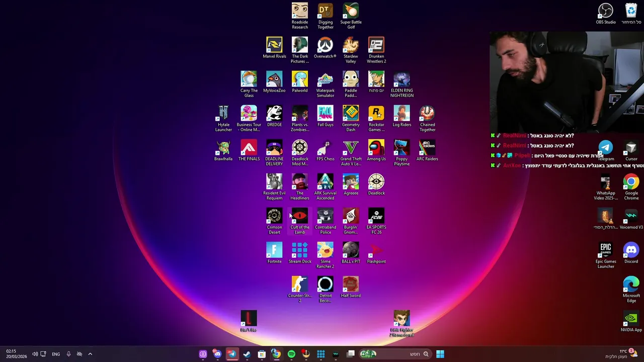Launch Digging Together from the desktop
Viewport: 644px width, 362px height.
click(326, 16)
